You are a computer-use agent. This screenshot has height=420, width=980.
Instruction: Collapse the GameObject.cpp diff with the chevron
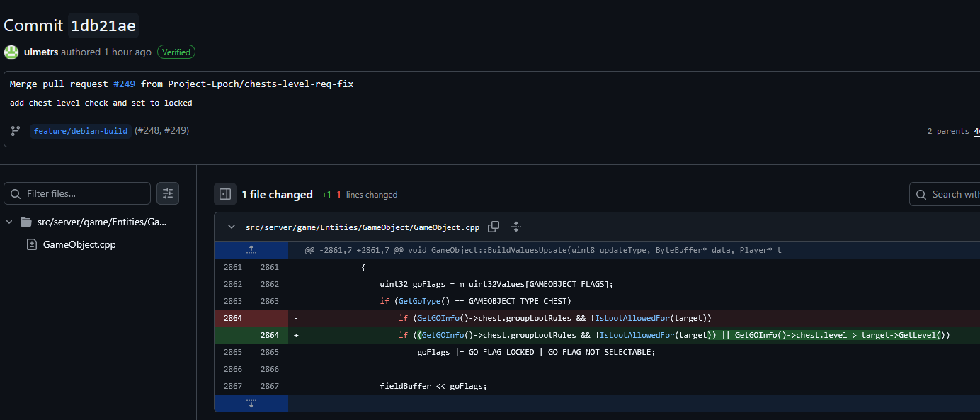pos(232,227)
